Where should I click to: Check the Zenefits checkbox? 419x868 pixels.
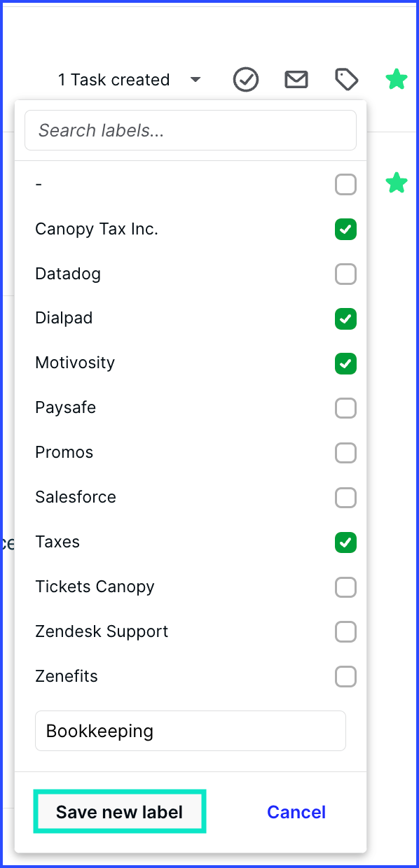coord(345,677)
